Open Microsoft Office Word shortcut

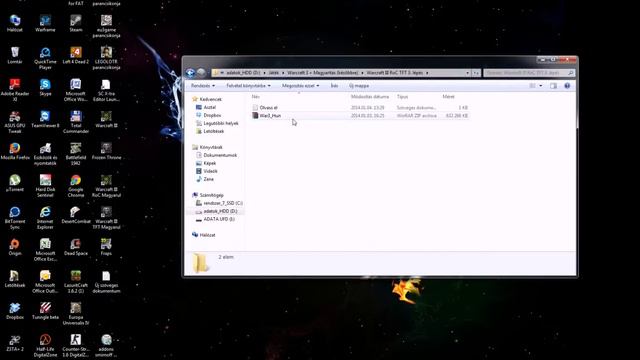pyautogui.click(x=76, y=90)
